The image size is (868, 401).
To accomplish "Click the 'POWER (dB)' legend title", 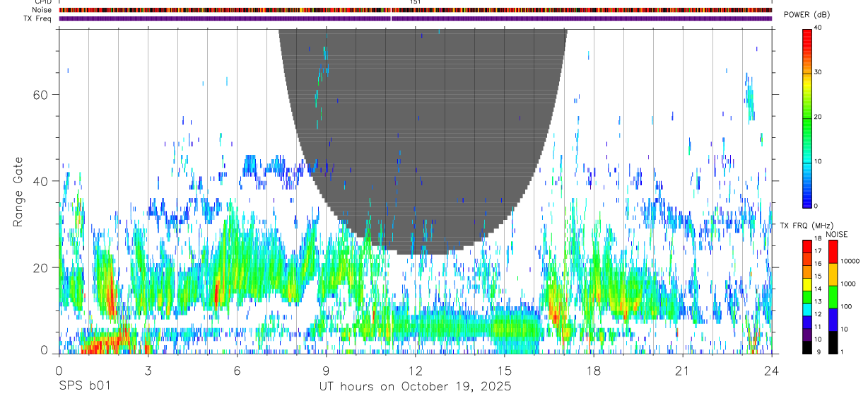I will tap(807, 15).
